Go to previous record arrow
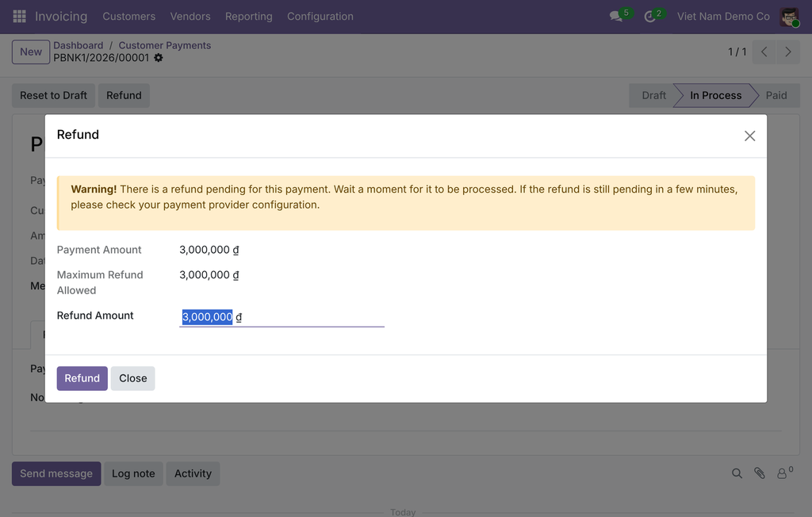Image resolution: width=812 pixels, height=517 pixels. tap(764, 52)
